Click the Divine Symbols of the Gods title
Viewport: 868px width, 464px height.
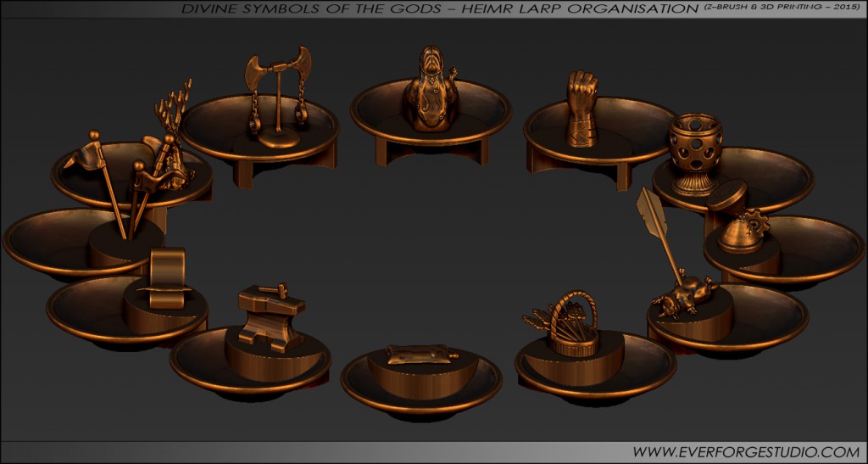[x=440, y=8]
